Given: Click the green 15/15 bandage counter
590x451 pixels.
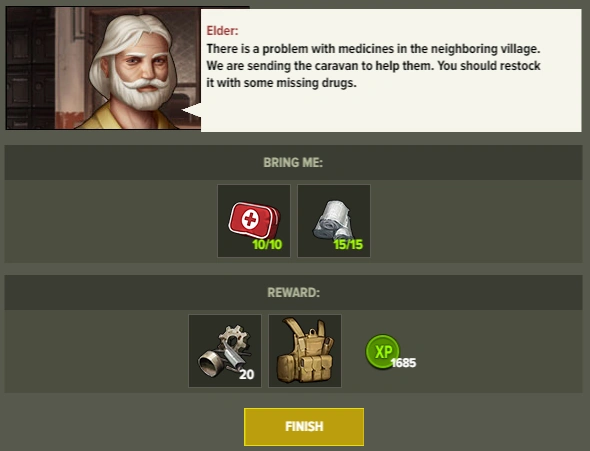Looking at the screenshot, I should (x=348, y=244).
